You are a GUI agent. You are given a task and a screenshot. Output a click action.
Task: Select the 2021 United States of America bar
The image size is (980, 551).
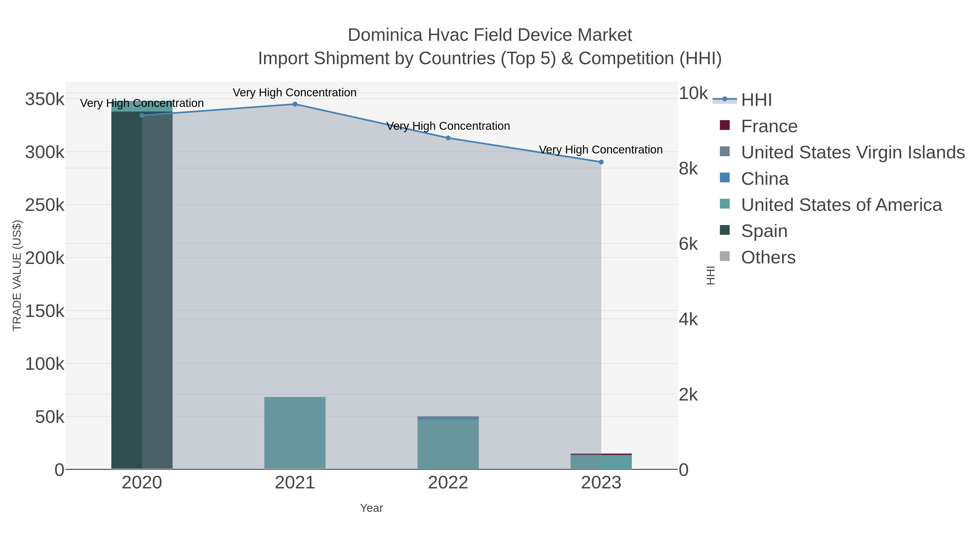coord(295,433)
